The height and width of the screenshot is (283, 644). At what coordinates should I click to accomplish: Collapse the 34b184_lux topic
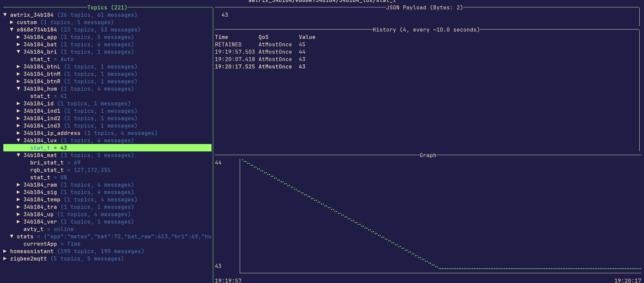[18, 140]
